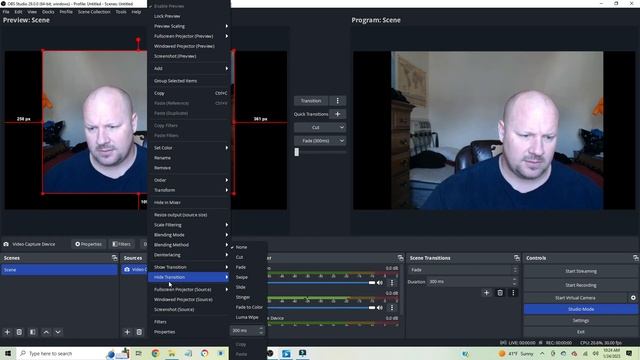The width and height of the screenshot is (640, 360).
Task: Open the Fade (300ms) quick transition dropdown
Action: 320,141
